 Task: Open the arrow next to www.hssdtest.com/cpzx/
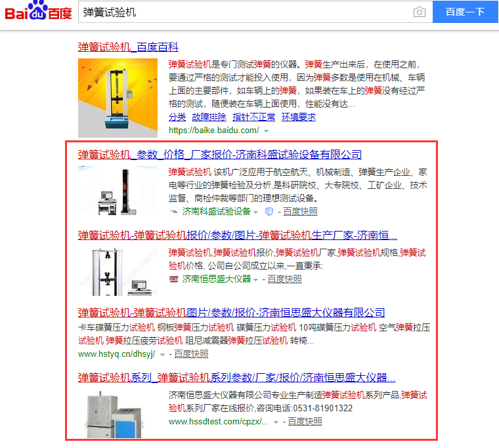pos(276,422)
